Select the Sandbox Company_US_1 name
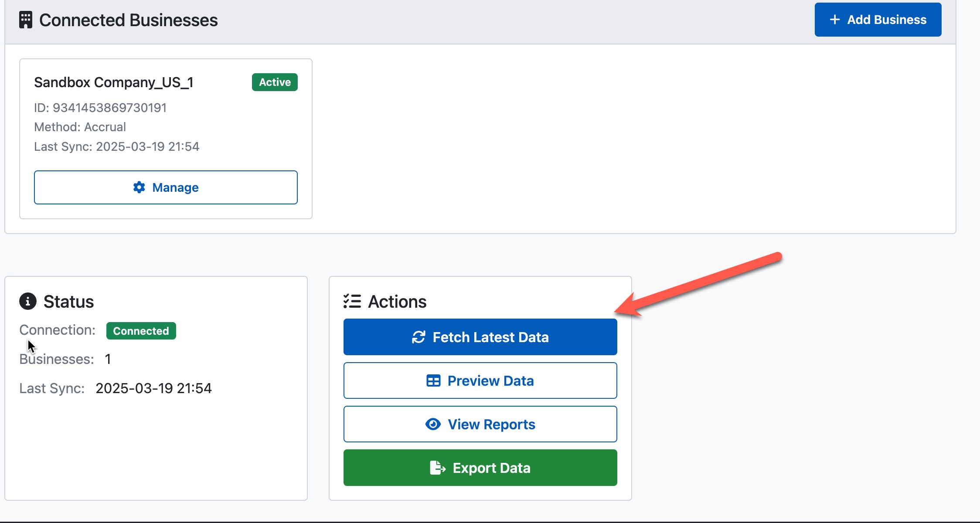This screenshot has width=980, height=523. (x=114, y=82)
